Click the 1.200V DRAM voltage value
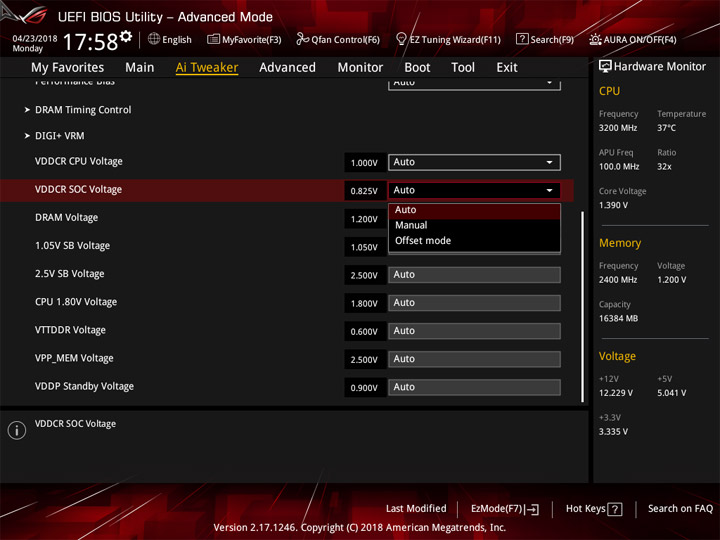This screenshot has height=540, width=720. click(x=364, y=219)
